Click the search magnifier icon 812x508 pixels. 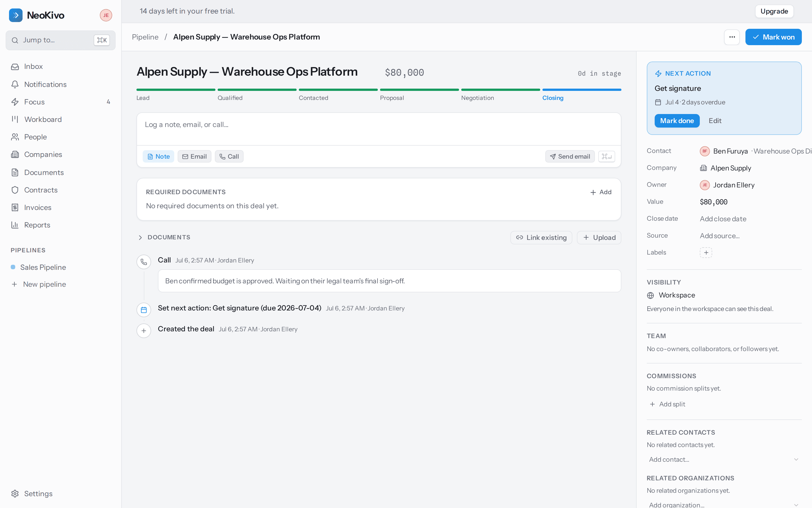tap(15, 41)
